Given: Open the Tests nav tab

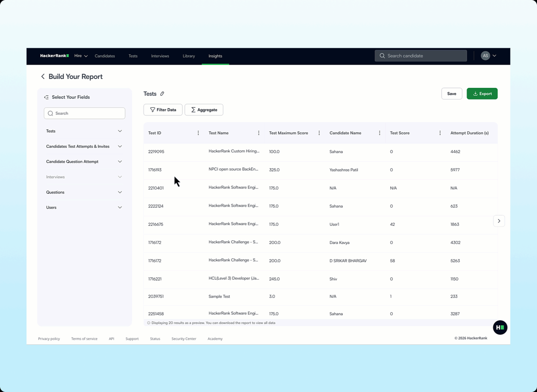Looking at the screenshot, I should pyautogui.click(x=133, y=56).
